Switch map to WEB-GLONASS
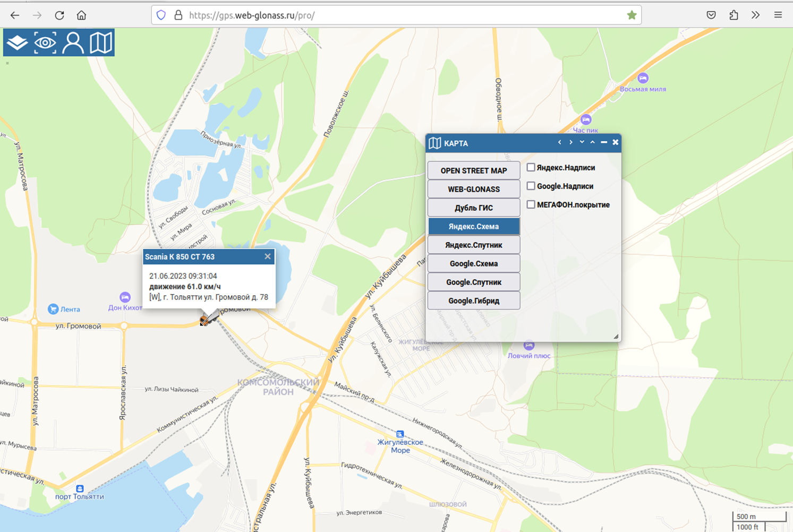This screenshot has height=532, width=793. (x=474, y=189)
